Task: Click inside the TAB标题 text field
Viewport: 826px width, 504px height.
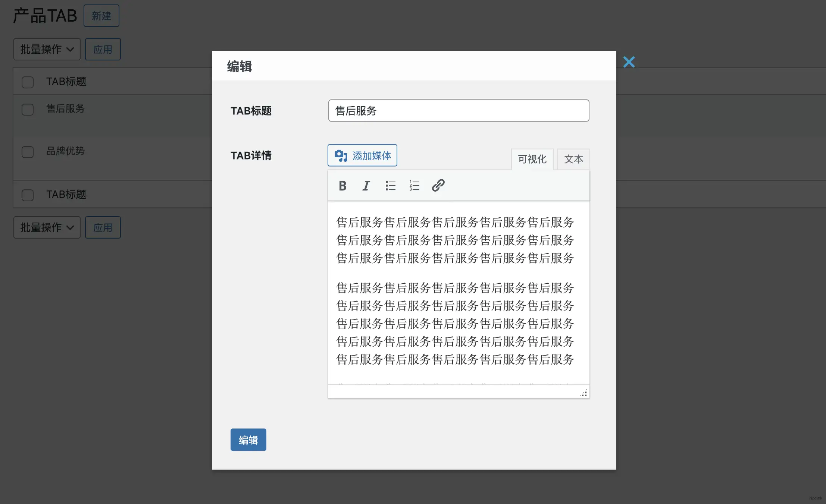Action: (x=458, y=110)
